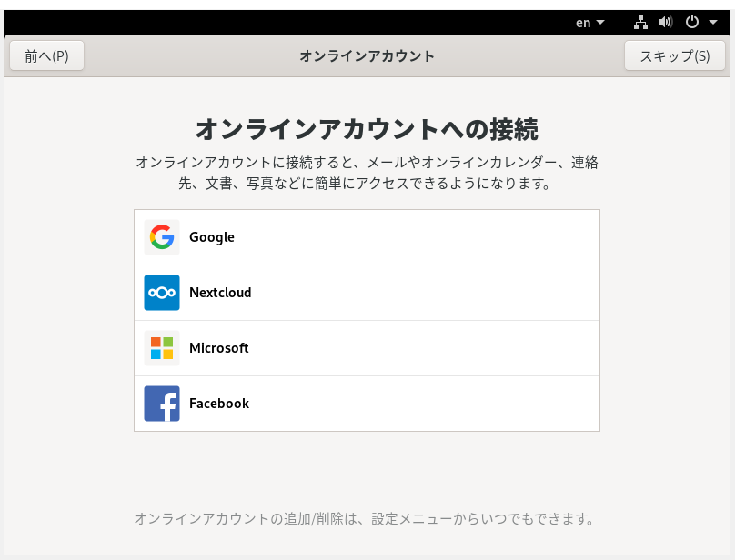Click the Microsoft logo icon
This screenshot has height=560, width=735.
[x=162, y=348]
